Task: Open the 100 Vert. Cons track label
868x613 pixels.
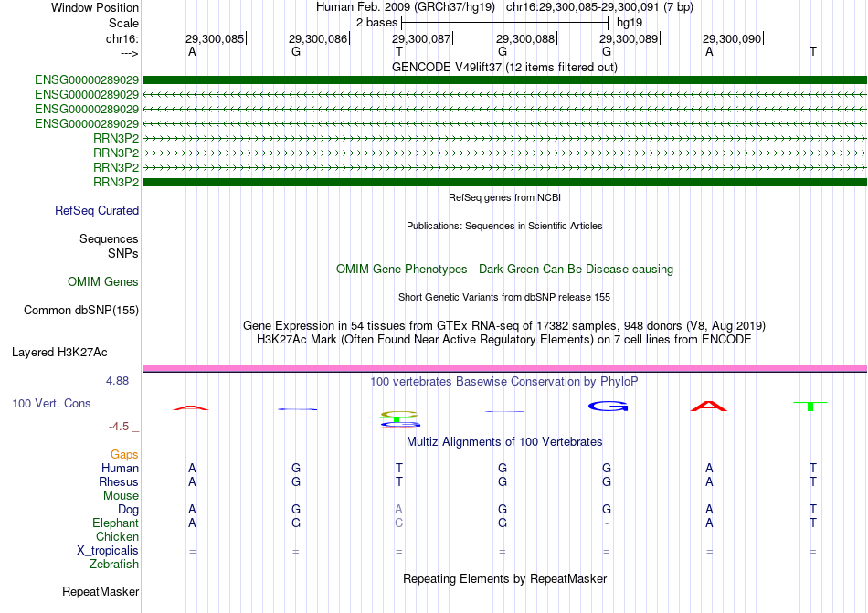Action: [51, 403]
